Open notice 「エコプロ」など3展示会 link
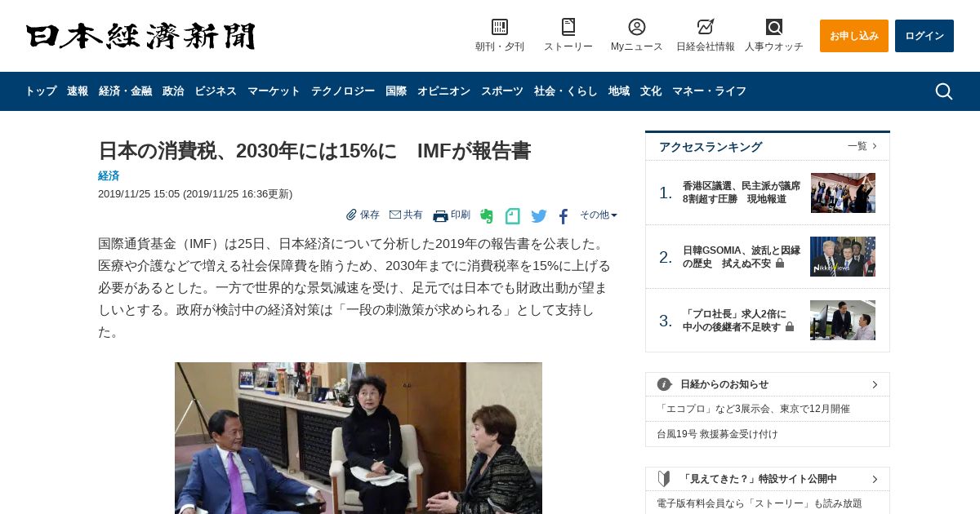This screenshot has height=514, width=980. [x=754, y=409]
